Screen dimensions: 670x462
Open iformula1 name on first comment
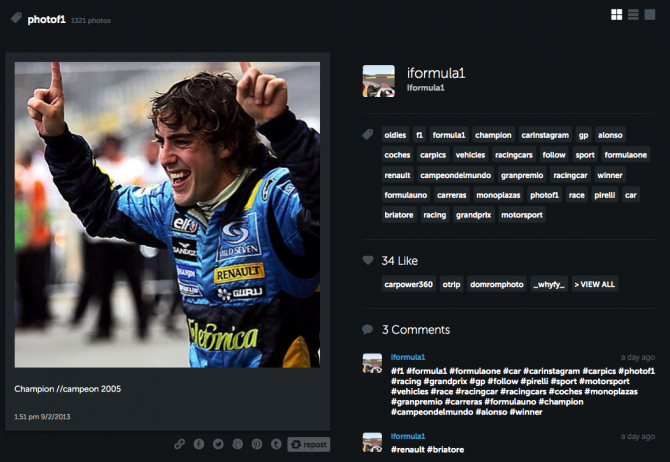coord(408,357)
